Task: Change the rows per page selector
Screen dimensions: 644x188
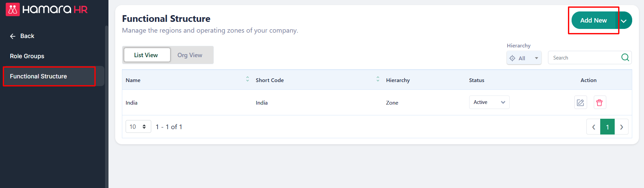Action: pos(138,127)
